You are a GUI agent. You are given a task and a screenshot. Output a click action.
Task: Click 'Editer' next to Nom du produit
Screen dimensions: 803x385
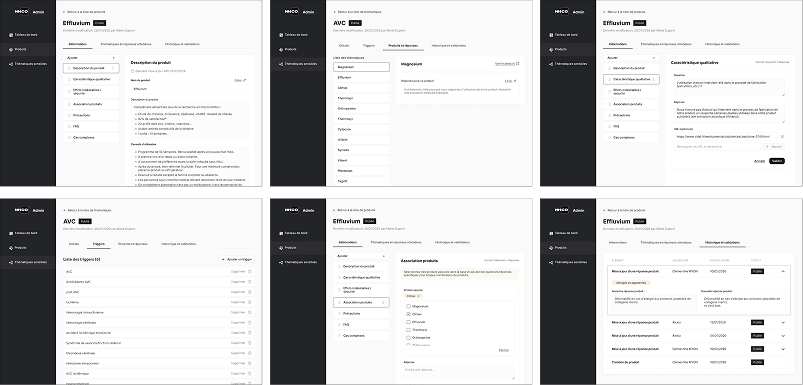point(240,80)
